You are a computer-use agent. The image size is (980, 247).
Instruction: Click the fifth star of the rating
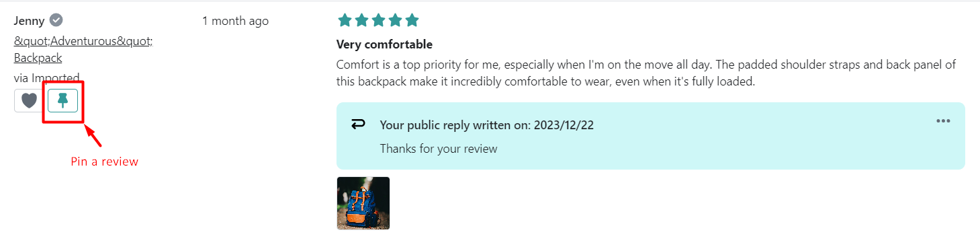click(x=412, y=20)
